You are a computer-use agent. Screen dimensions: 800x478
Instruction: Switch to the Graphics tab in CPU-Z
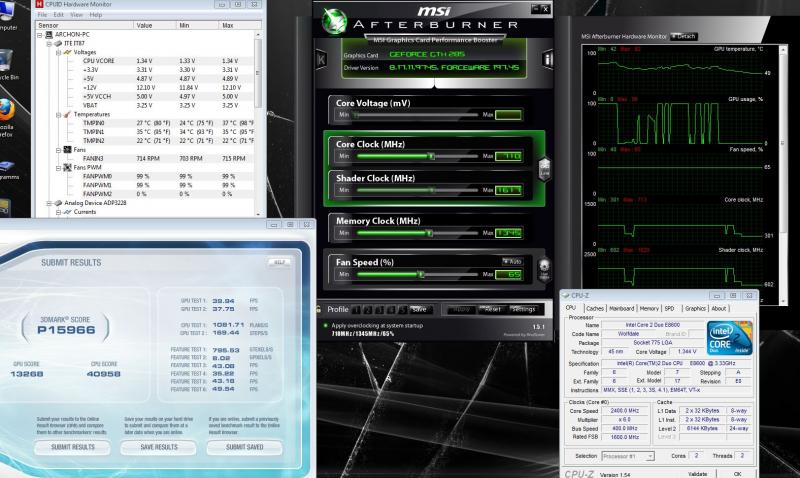tap(695, 308)
